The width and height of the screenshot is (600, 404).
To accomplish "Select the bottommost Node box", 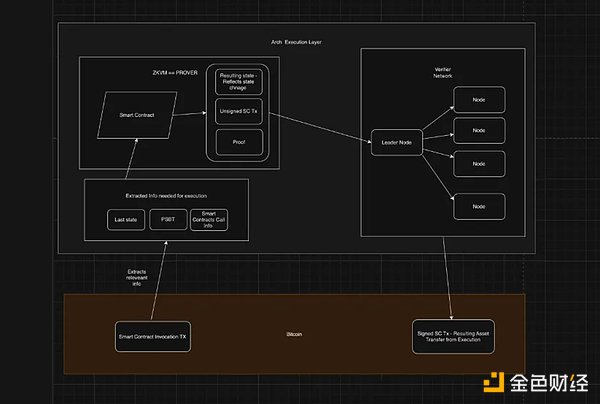I will coord(479,206).
